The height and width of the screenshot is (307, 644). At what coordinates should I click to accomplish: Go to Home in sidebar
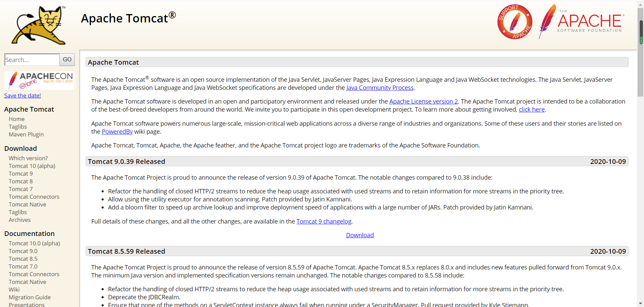click(17, 119)
